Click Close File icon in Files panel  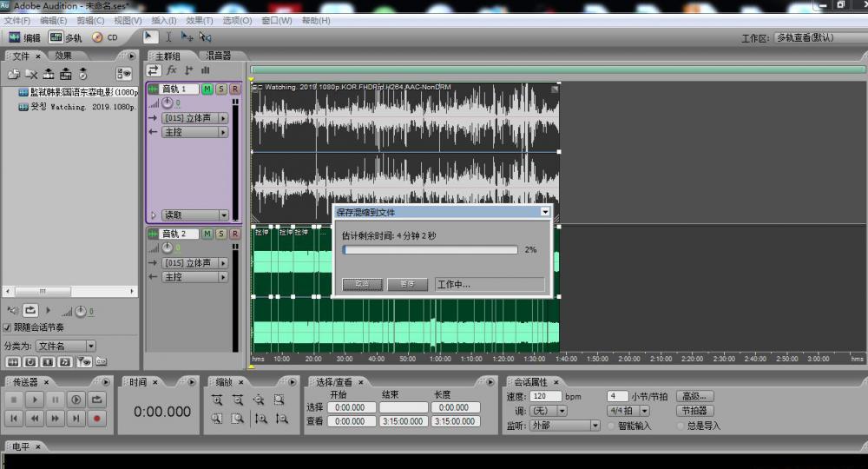coord(31,74)
